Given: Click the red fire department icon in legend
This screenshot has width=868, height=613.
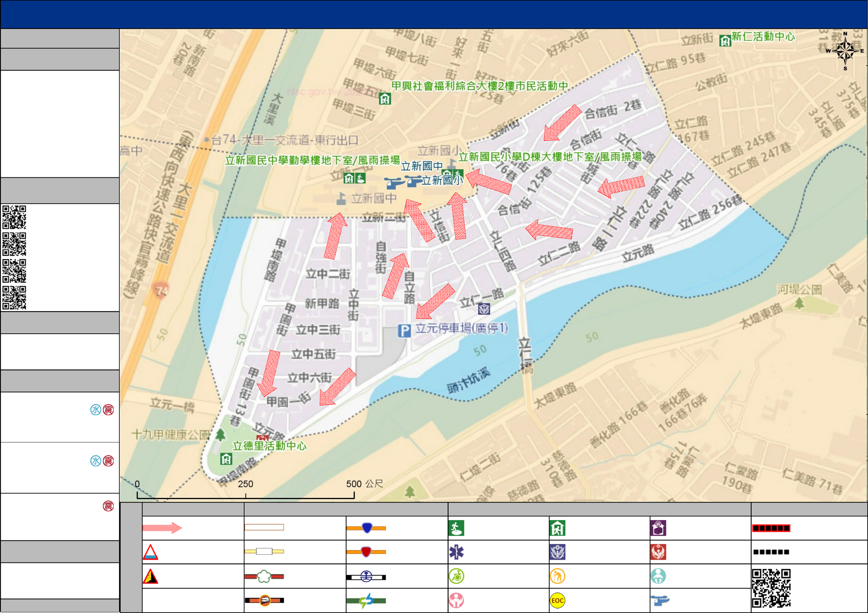Looking at the screenshot, I should coord(658,552).
